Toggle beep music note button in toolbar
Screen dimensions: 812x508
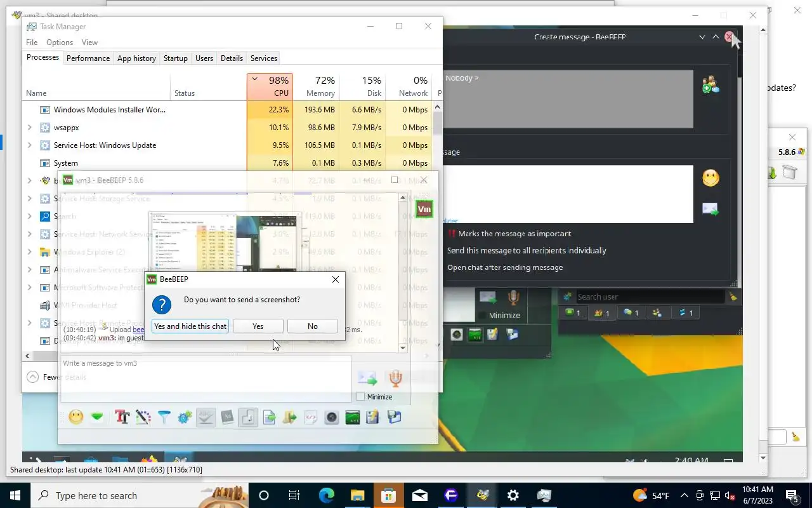pos(248,417)
